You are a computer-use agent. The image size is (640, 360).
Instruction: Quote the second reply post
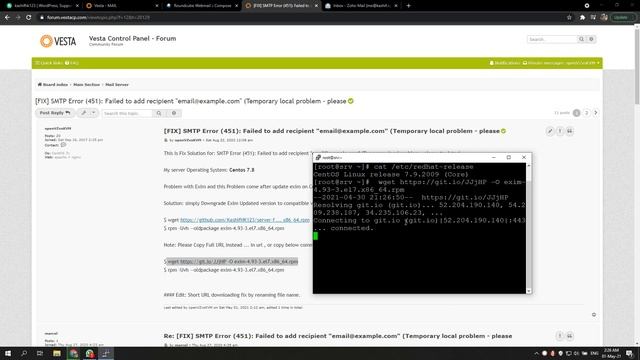point(569,336)
